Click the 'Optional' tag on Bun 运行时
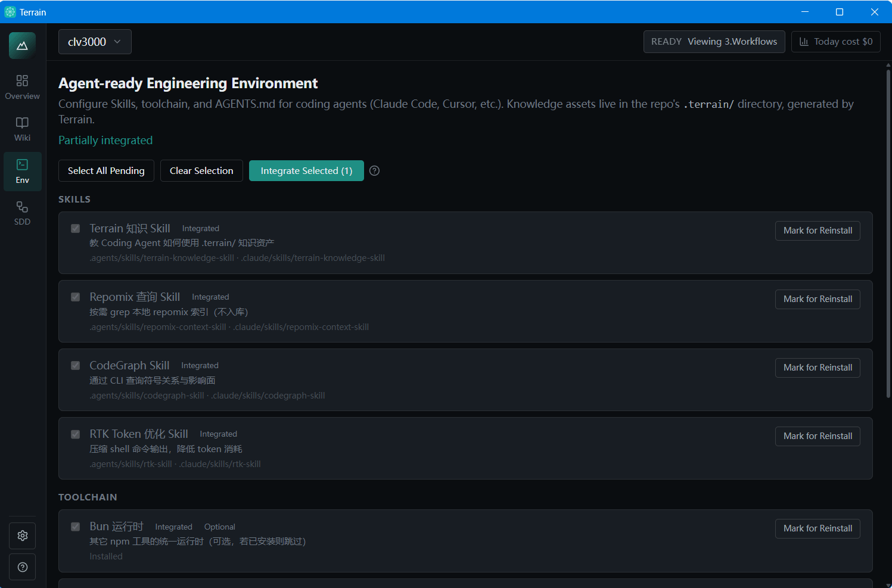This screenshot has height=588, width=892. pos(220,527)
